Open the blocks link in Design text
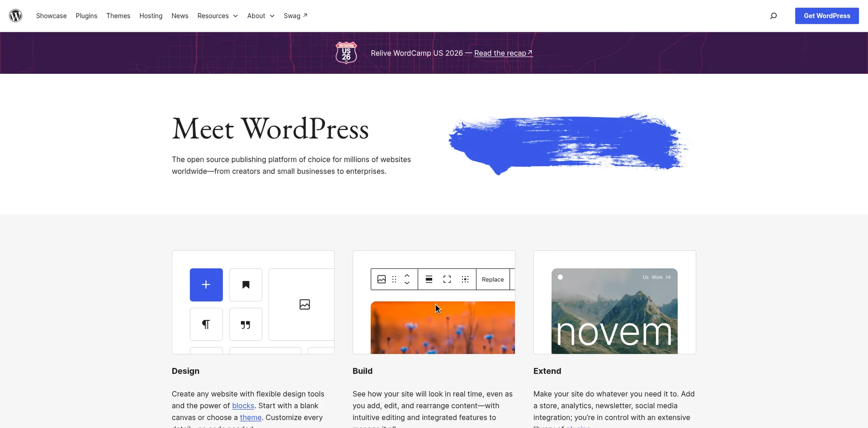 pyautogui.click(x=243, y=406)
